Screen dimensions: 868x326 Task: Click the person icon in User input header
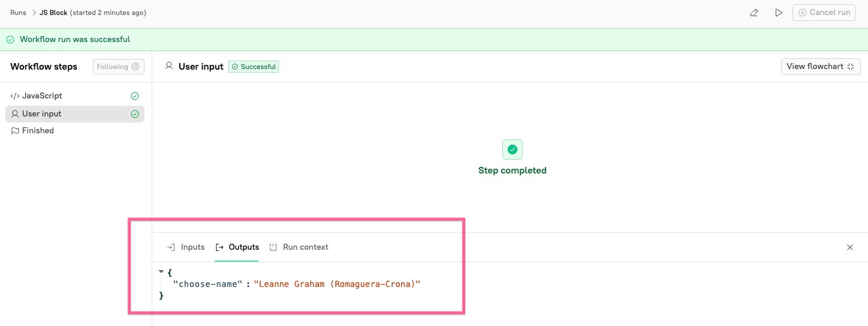point(169,66)
